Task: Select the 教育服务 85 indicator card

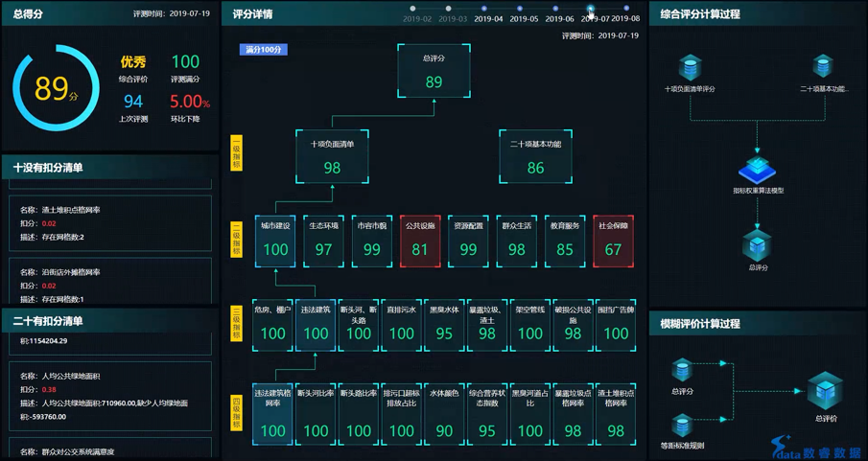Action: point(565,242)
